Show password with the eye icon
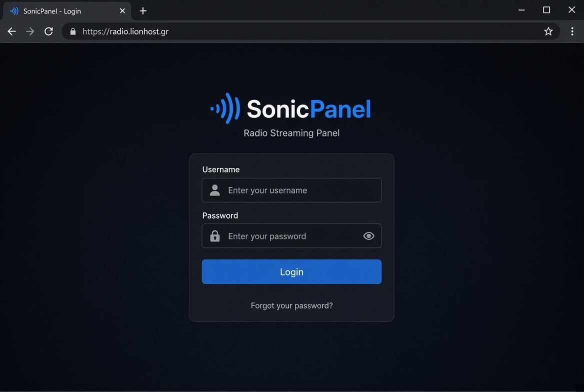 point(368,236)
